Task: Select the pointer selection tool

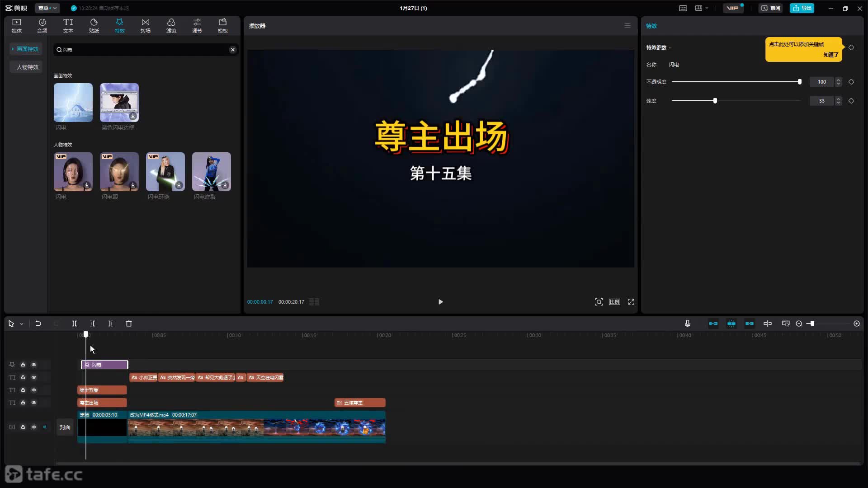Action: coord(11,324)
